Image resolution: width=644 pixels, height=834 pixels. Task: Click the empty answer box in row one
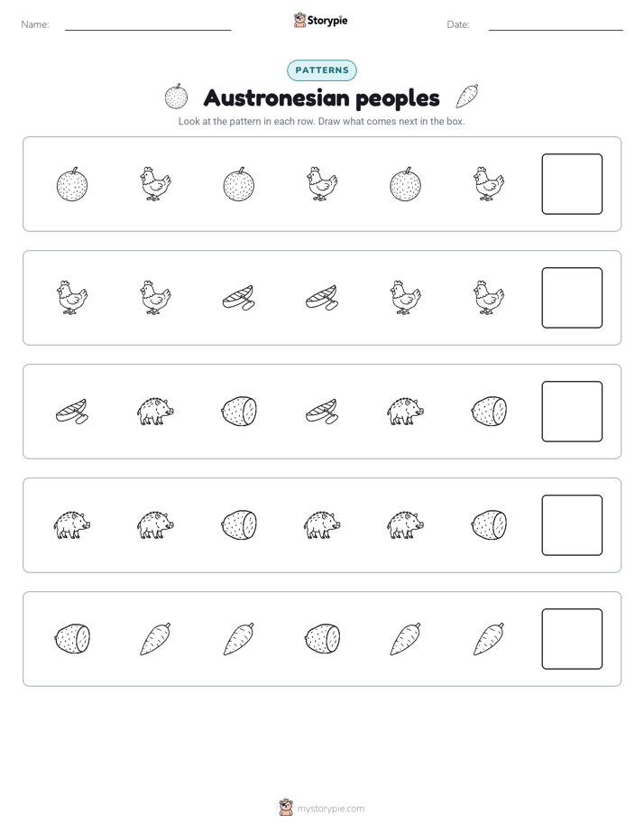(x=572, y=184)
